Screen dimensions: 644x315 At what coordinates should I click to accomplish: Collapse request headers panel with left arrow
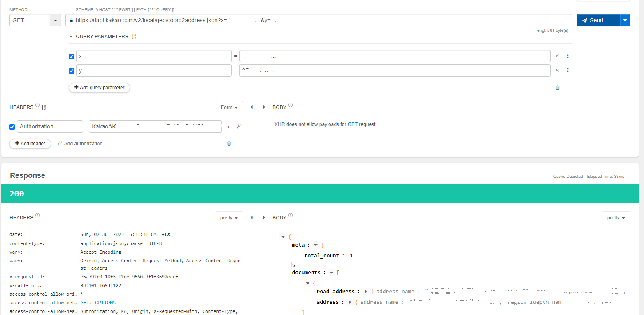[251, 107]
